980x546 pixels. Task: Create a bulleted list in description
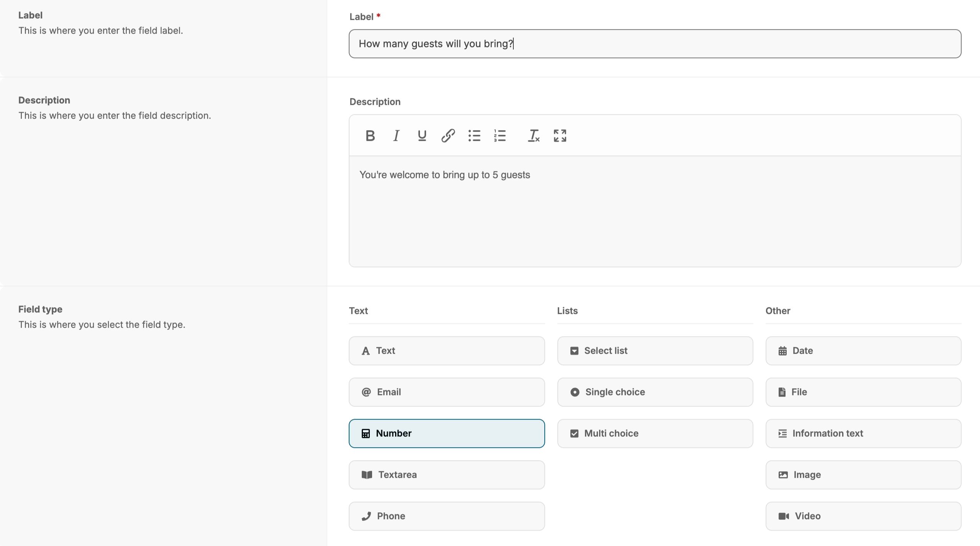coord(474,136)
